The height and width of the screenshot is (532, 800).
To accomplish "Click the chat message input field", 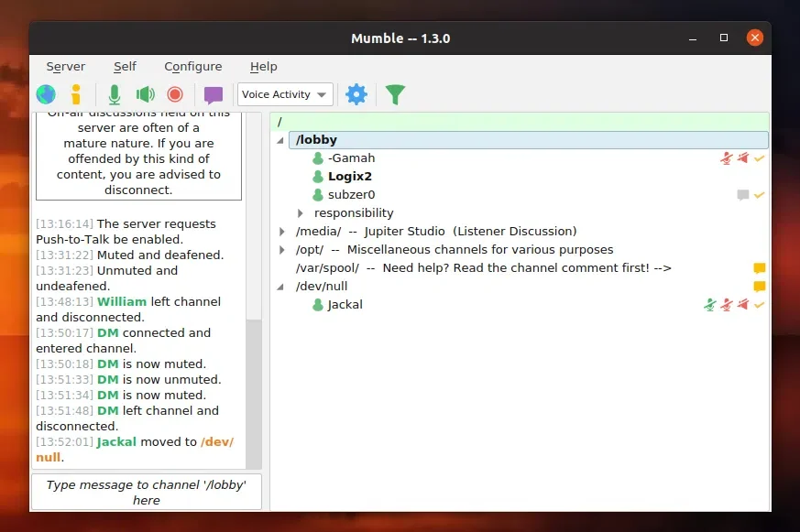I will [147, 492].
